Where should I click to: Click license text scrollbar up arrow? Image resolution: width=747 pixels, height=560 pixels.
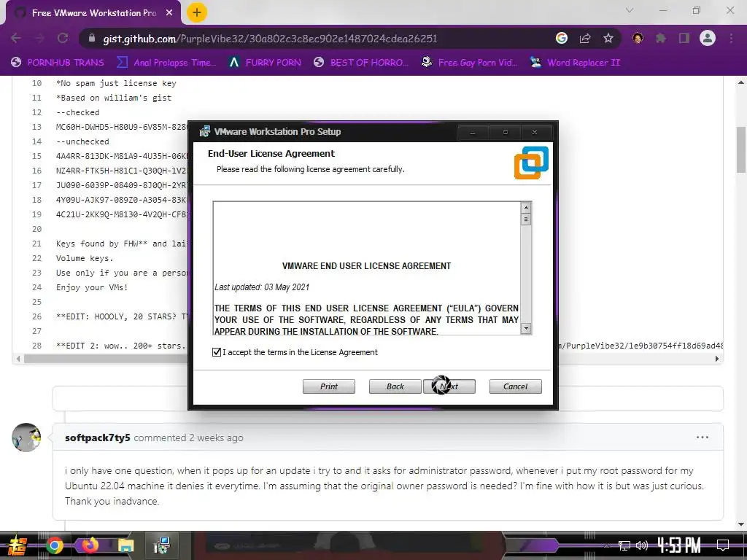click(526, 207)
